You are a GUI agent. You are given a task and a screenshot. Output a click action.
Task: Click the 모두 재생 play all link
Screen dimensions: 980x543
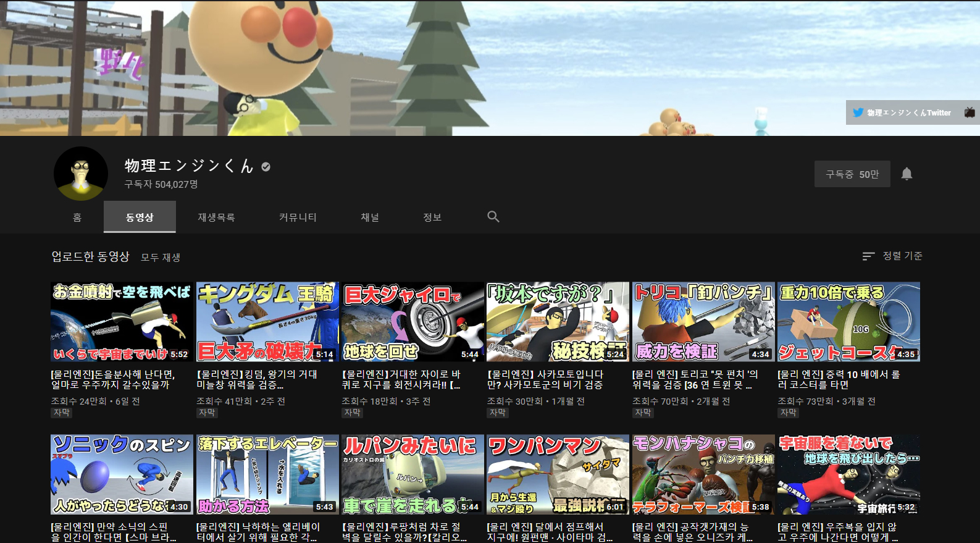[161, 258]
